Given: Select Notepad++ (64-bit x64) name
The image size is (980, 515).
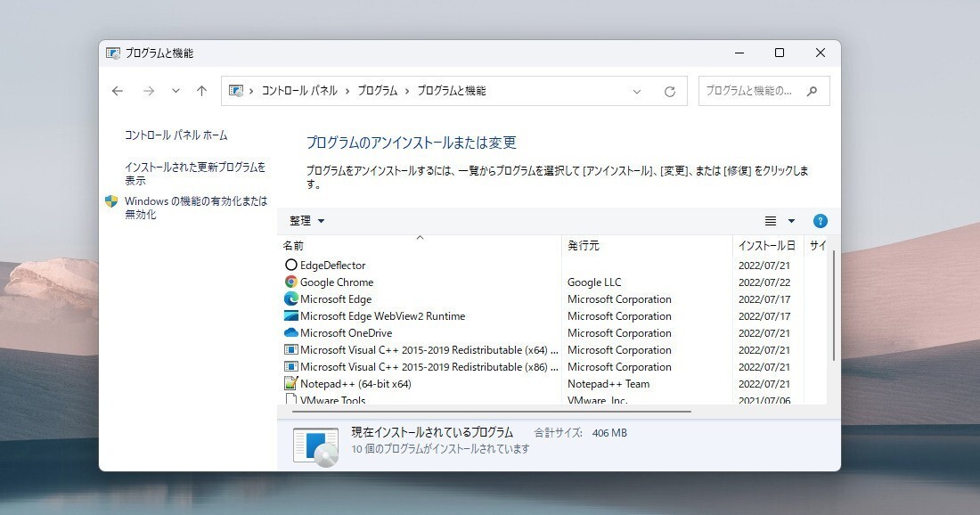Looking at the screenshot, I should tap(355, 383).
